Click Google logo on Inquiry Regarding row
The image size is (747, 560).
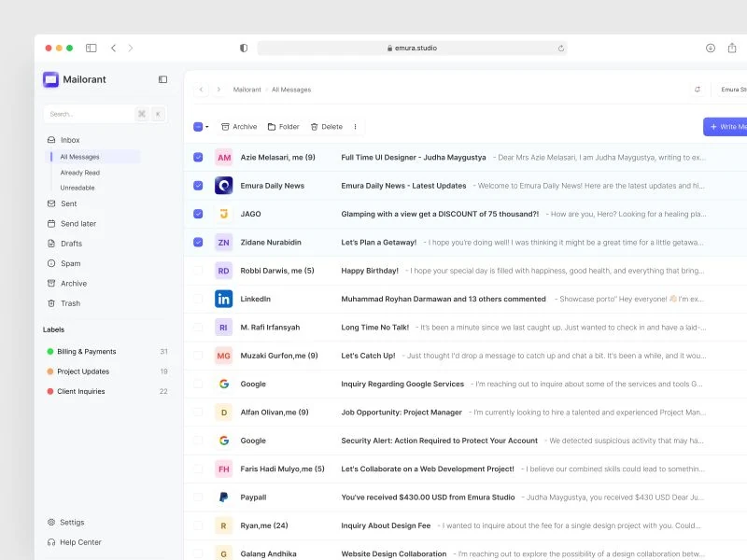(x=223, y=384)
